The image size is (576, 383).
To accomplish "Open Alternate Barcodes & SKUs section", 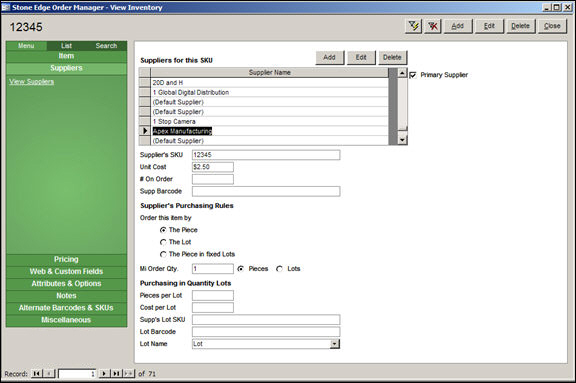I will coord(66,308).
